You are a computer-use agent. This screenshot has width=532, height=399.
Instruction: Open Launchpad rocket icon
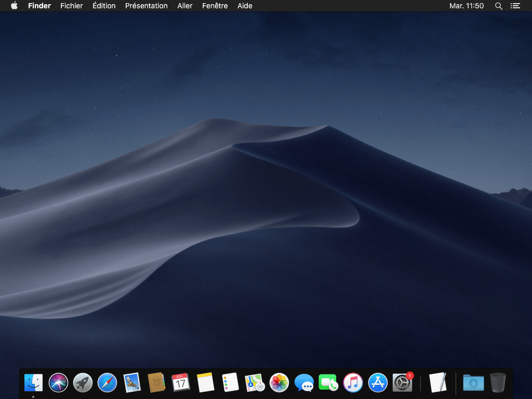click(x=83, y=383)
